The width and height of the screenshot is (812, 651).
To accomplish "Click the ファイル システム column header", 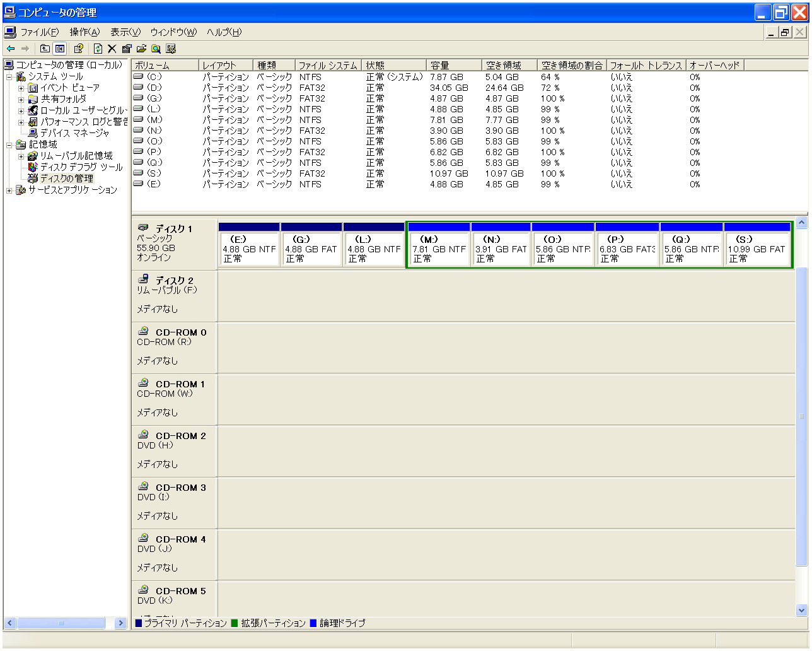I will (327, 65).
